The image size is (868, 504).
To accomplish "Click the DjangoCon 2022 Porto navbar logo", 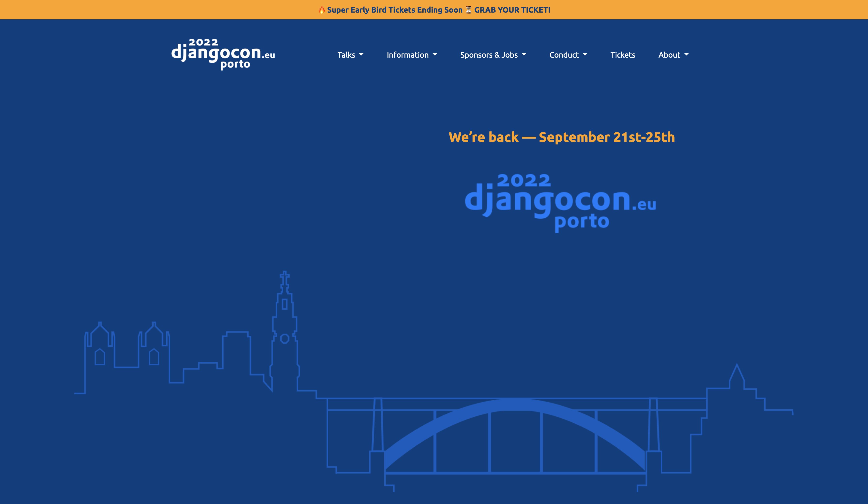I will [x=224, y=54].
